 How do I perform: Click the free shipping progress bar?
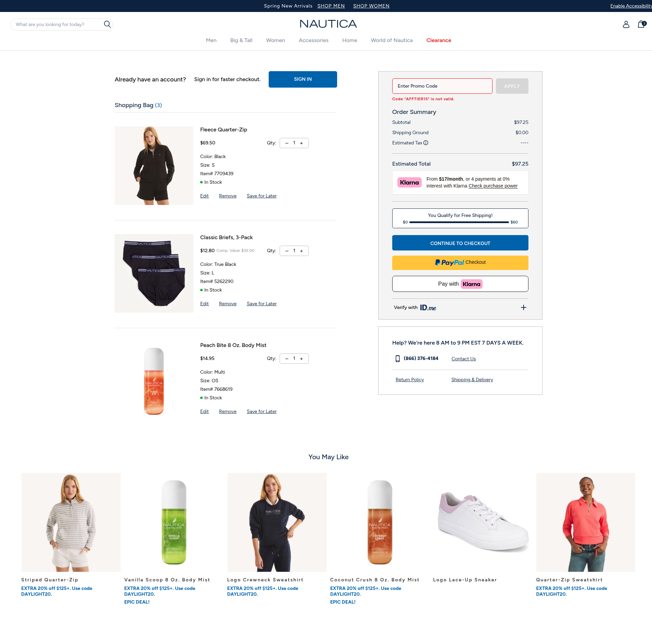coord(459,222)
